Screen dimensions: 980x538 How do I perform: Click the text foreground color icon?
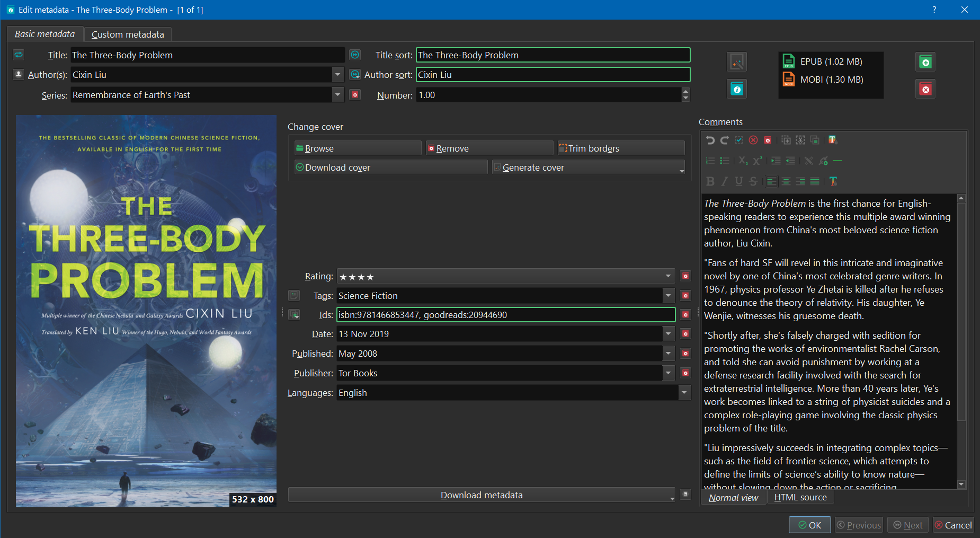coord(833,181)
